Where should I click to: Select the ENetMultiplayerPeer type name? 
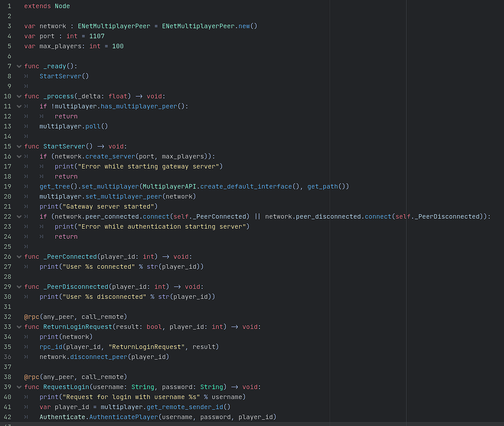click(114, 26)
